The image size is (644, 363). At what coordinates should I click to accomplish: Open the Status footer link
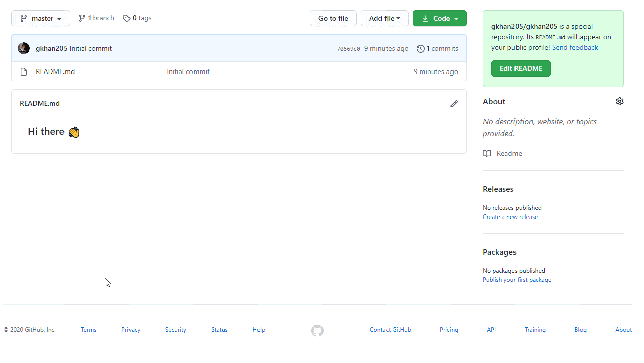[219, 330]
